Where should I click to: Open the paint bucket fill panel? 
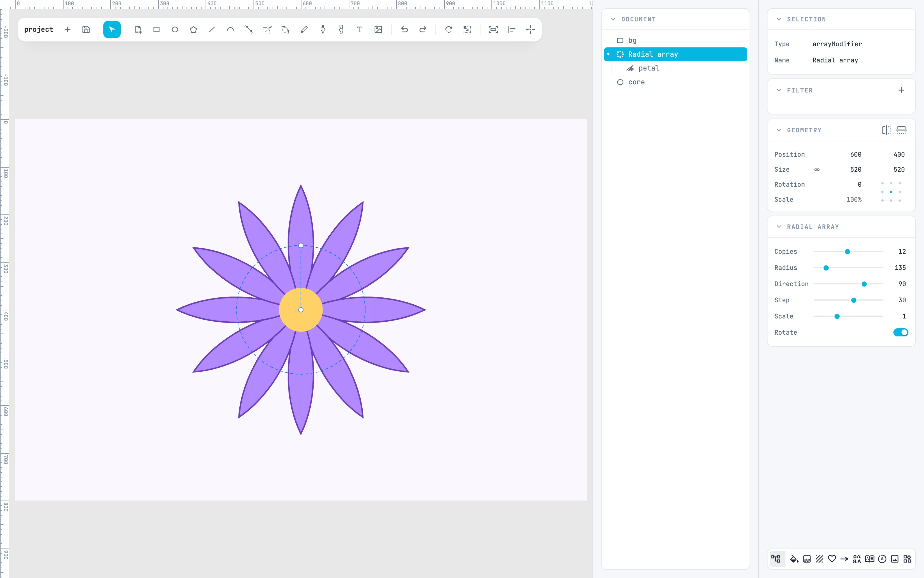pyautogui.click(x=794, y=559)
